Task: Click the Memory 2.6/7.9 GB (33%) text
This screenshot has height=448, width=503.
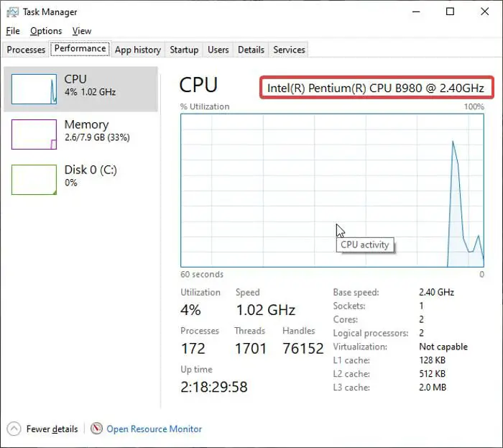Action: coord(97,137)
